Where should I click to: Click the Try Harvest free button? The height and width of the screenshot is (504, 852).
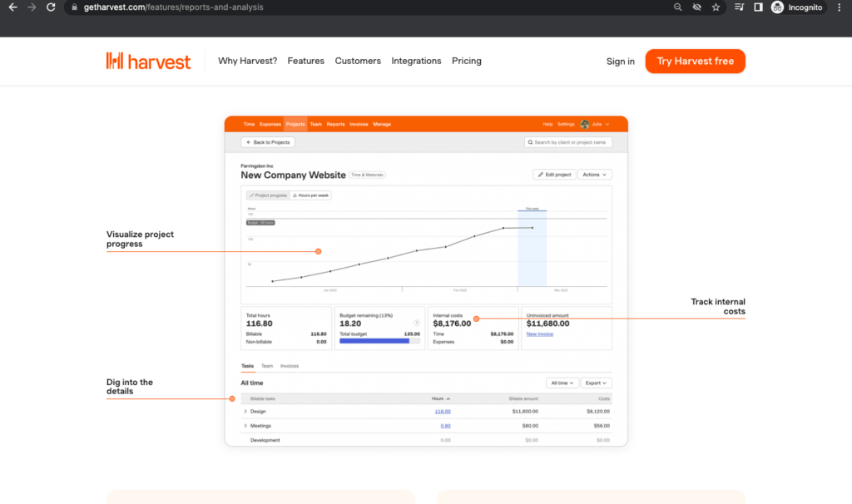(695, 61)
